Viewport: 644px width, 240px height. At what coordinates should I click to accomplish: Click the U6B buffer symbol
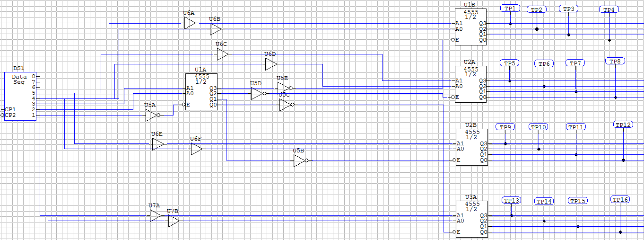(216, 29)
